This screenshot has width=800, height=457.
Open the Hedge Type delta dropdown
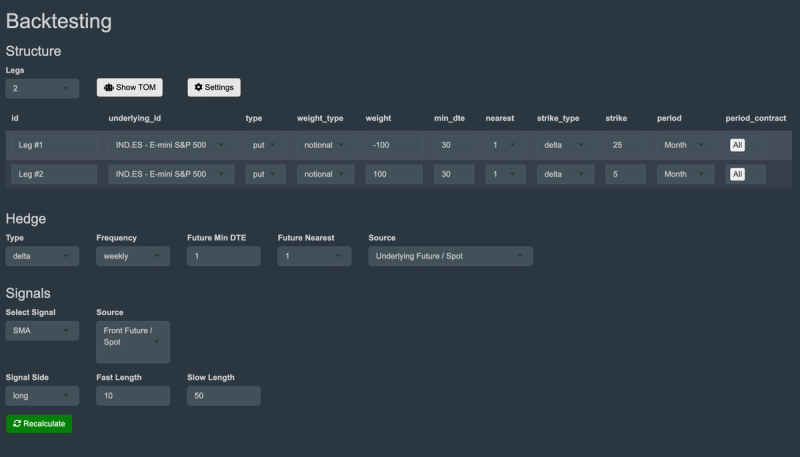point(42,256)
